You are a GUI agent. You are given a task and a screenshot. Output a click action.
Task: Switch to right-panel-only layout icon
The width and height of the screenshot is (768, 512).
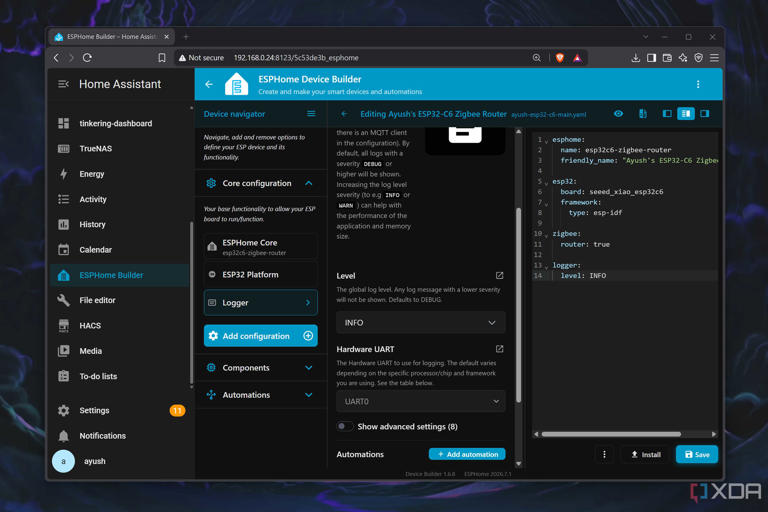click(x=705, y=114)
